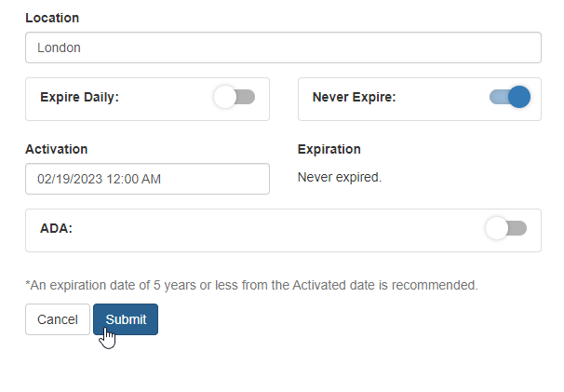The height and width of the screenshot is (392, 564).
Task: Click the Expiration heading label
Action: (x=329, y=149)
